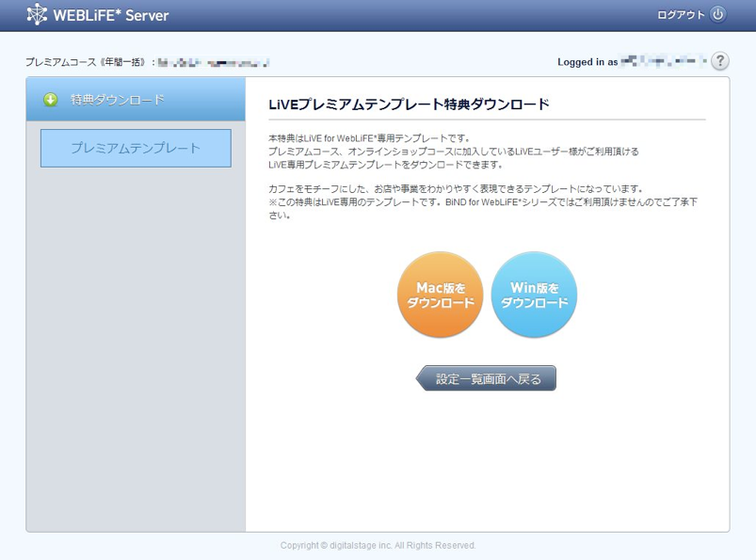Open the help question mark icon
This screenshot has height=560, width=756.
[720, 61]
